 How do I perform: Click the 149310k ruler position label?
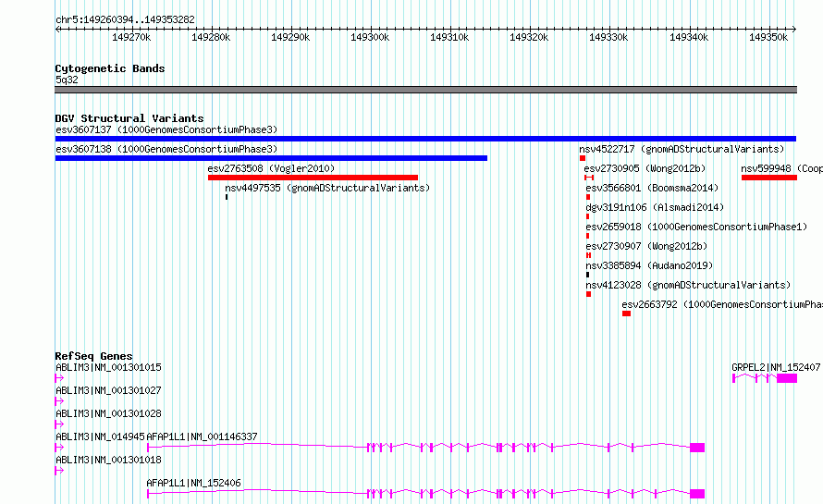pyautogui.click(x=449, y=37)
